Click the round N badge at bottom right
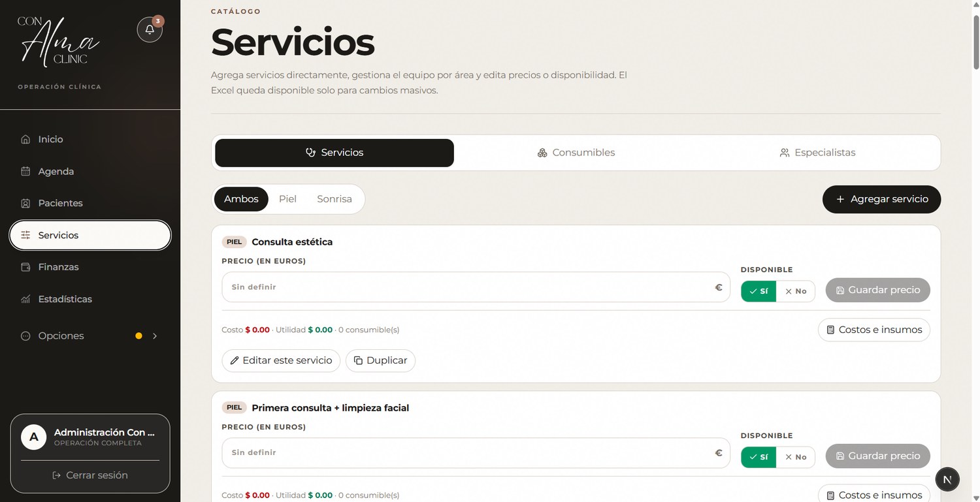 [x=947, y=479]
